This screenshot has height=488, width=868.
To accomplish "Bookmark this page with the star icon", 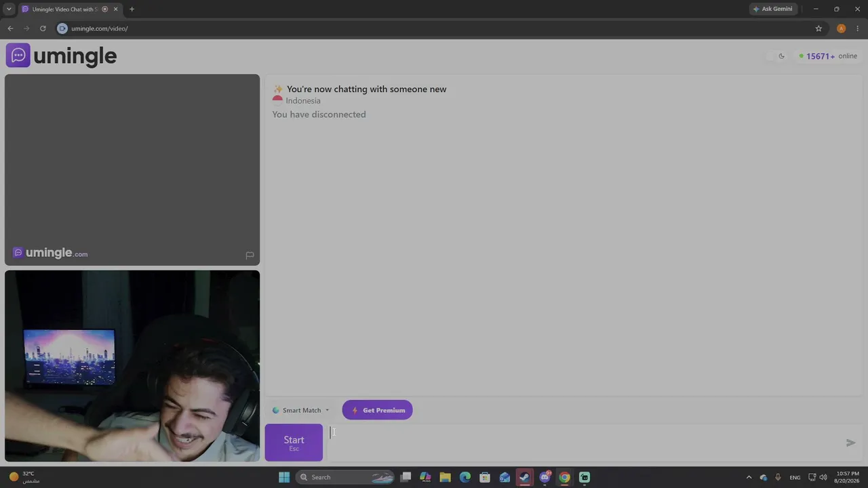I will (818, 28).
